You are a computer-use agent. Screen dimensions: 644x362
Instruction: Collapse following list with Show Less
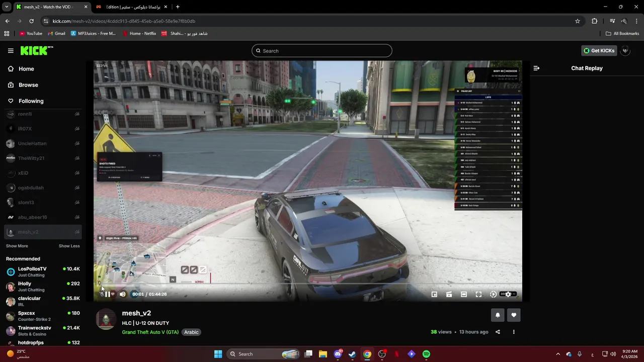coord(69,246)
